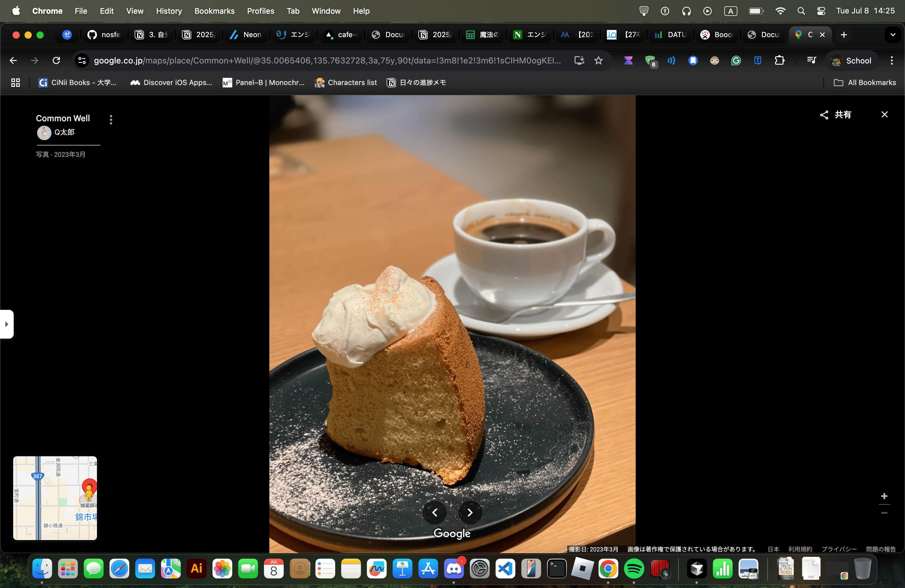Click the 問題の報告 link
The image size is (905, 588).
(x=881, y=549)
